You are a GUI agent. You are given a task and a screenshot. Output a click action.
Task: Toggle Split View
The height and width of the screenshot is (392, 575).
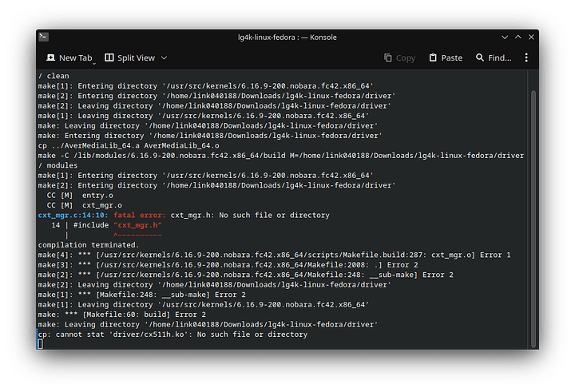(130, 58)
